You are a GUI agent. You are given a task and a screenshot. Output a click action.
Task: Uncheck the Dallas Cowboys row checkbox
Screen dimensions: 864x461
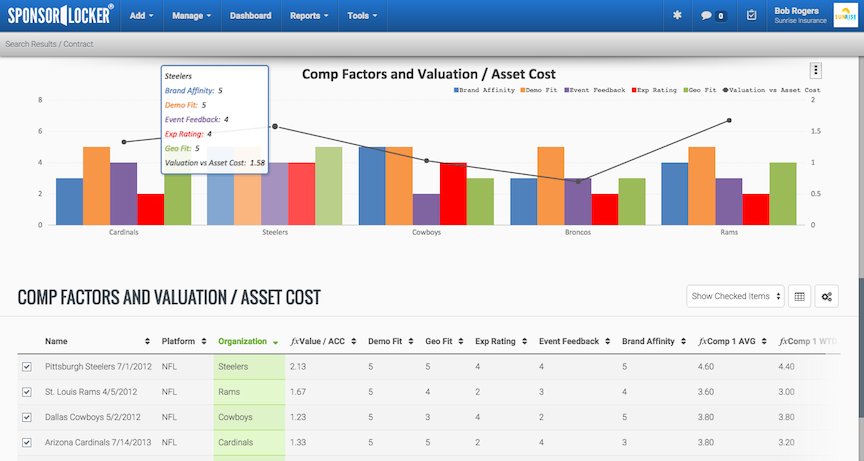click(x=26, y=417)
